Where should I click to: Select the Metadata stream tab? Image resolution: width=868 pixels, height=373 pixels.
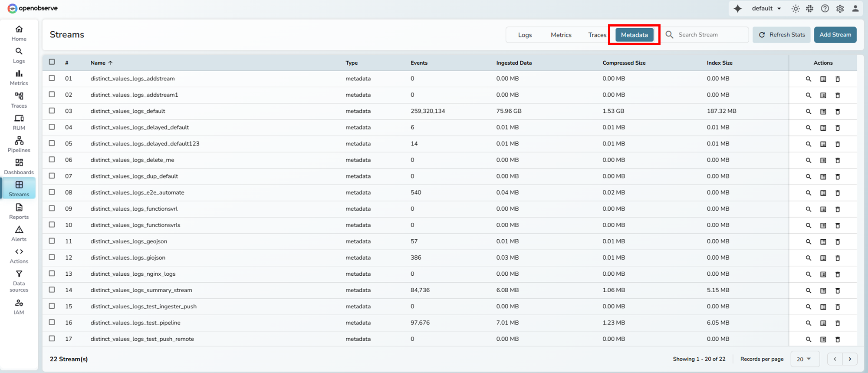[x=635, y=35]
